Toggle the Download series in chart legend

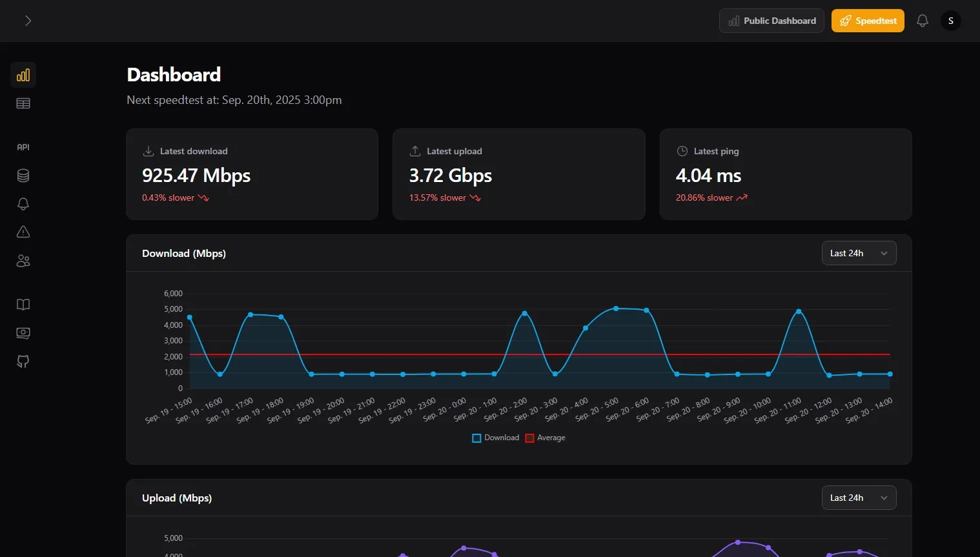(x=496, y=438)
